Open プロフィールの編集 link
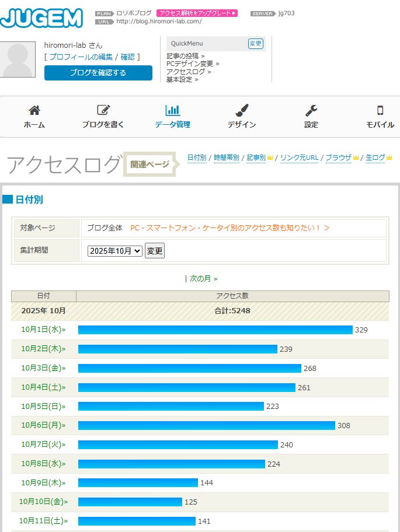400x532 pixels. [81, 57]
